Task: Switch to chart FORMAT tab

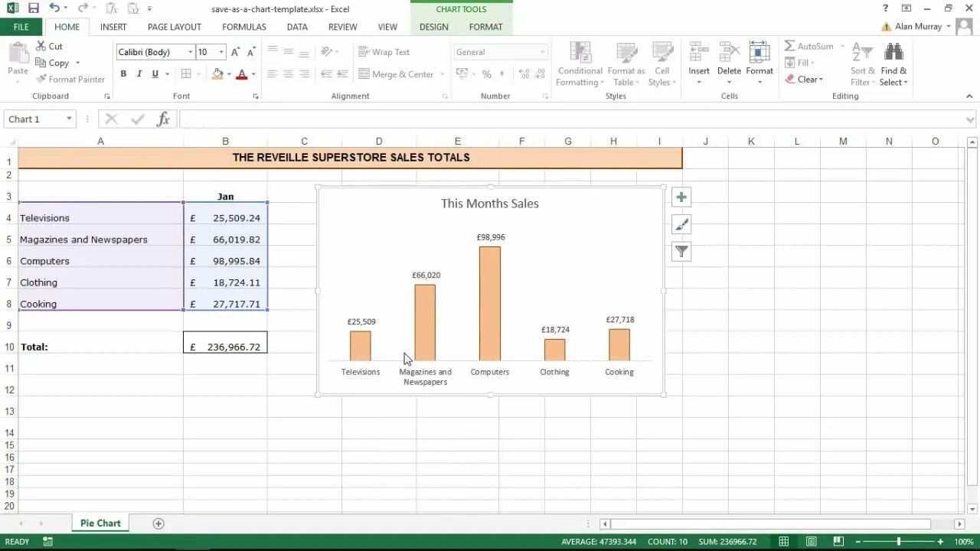Action: 486,27
